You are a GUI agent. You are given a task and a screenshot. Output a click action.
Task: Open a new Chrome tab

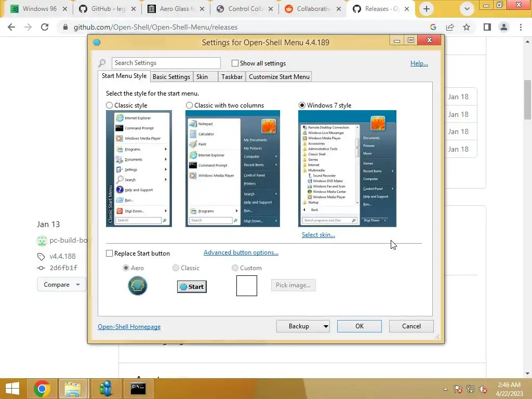[427, 9]
